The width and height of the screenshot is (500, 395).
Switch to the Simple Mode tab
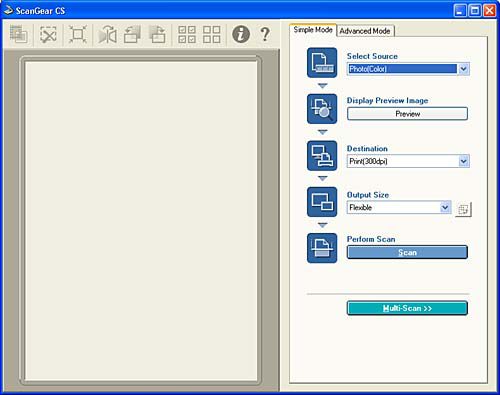tap(313, 30)
